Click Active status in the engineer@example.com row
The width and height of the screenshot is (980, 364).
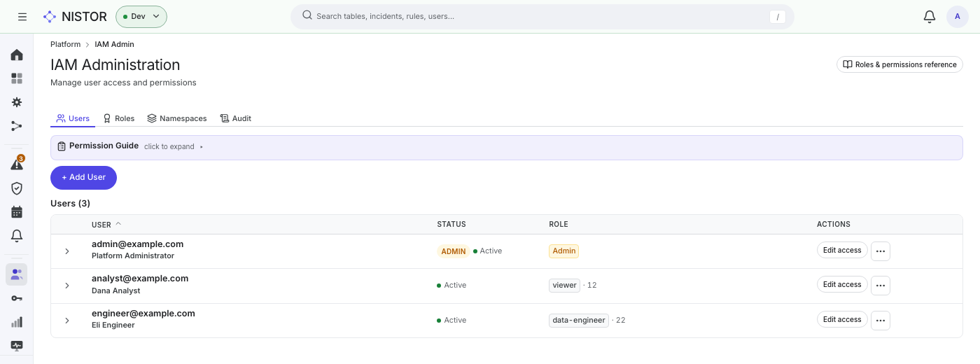pos(451,320)
